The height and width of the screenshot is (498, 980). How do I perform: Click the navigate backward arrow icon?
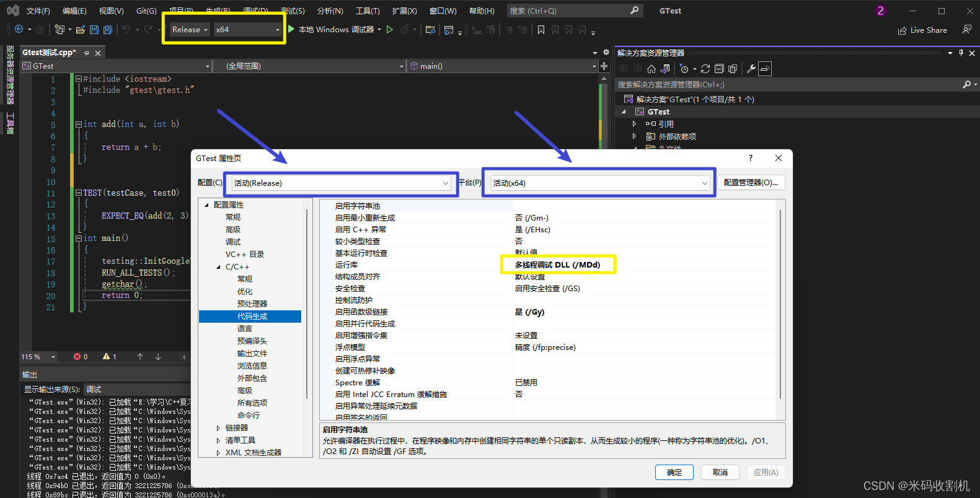point(19,29)
